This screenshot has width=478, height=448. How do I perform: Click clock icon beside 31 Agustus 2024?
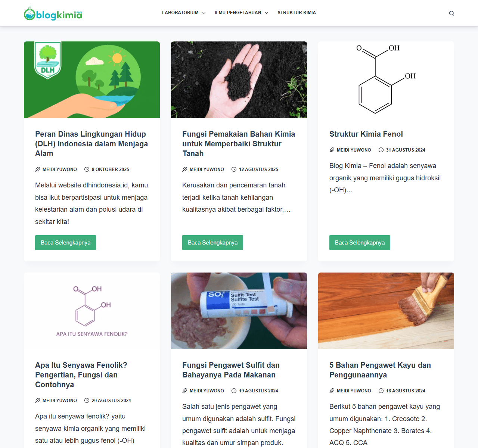point(381,150)
